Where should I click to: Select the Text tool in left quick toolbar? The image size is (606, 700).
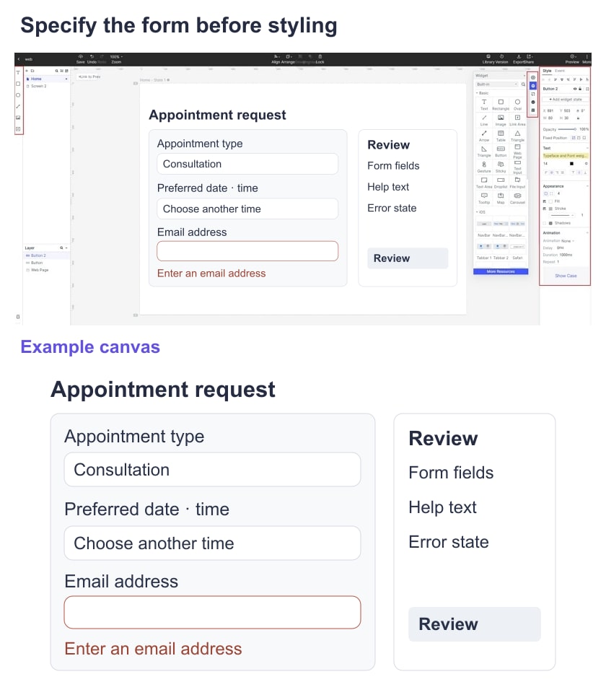(18, 72)
